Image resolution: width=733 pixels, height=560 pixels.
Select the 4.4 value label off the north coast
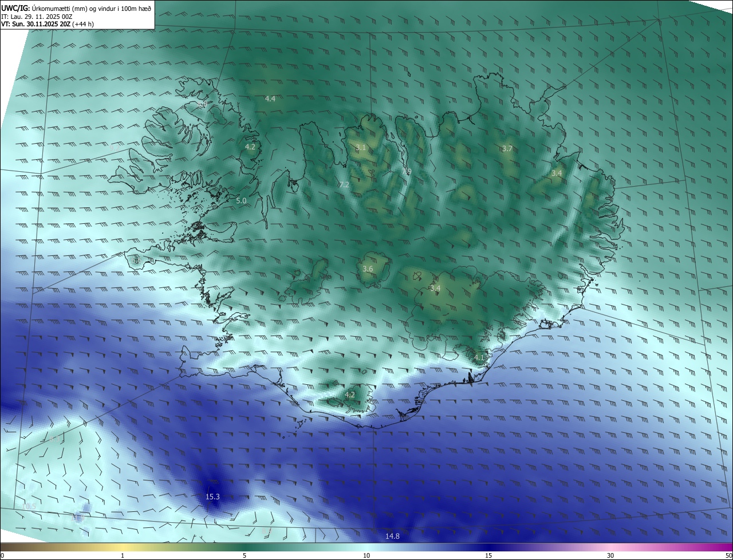pyautogui.click(x=270, y=98)
